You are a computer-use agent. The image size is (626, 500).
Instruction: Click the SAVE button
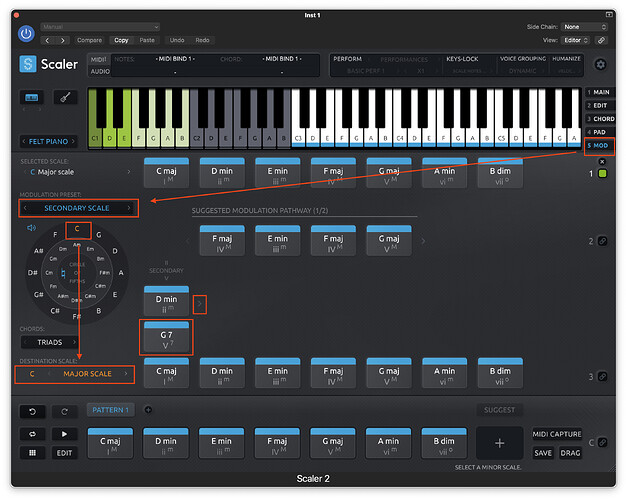pos(543,453)
